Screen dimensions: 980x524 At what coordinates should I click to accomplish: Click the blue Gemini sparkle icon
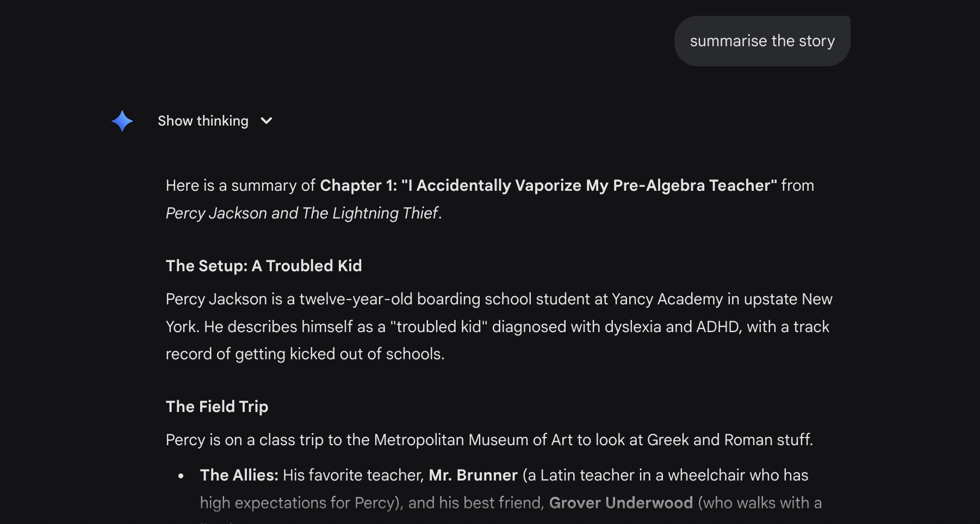click(122, 121)
